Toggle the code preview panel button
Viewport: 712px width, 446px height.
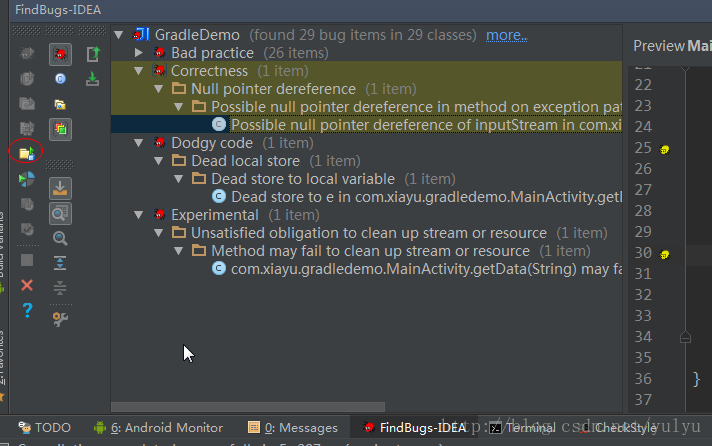coord(60,213)
